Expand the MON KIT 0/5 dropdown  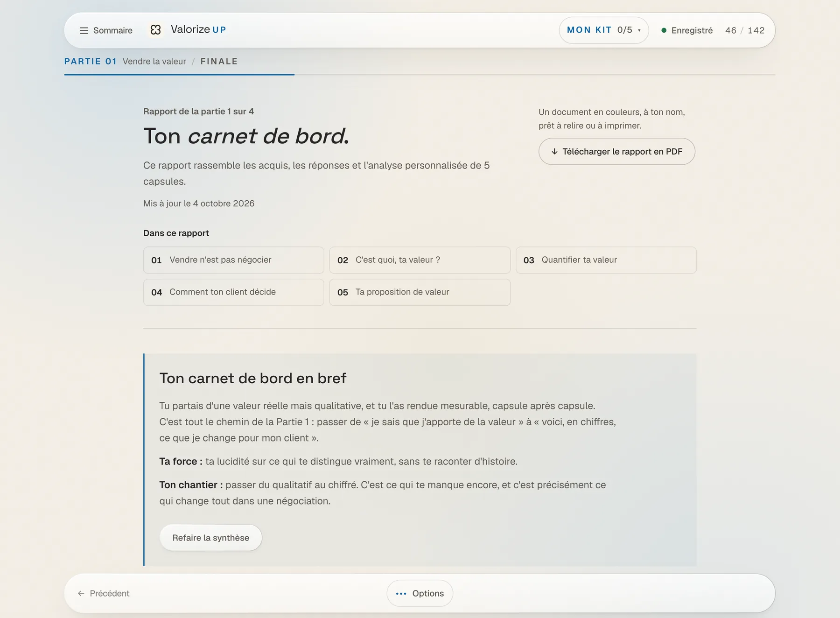[x=604, y=30]
